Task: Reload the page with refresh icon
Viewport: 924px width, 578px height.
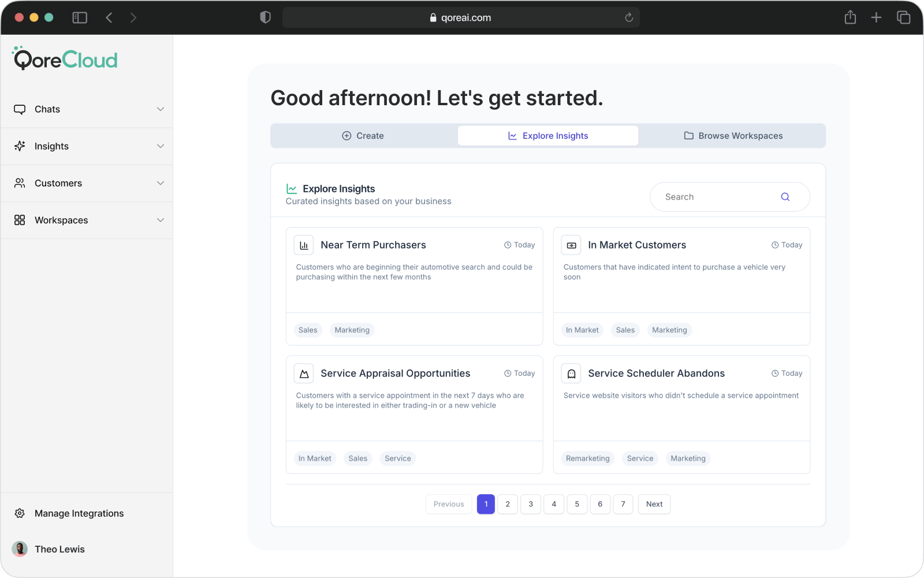Action: [629, 17]
